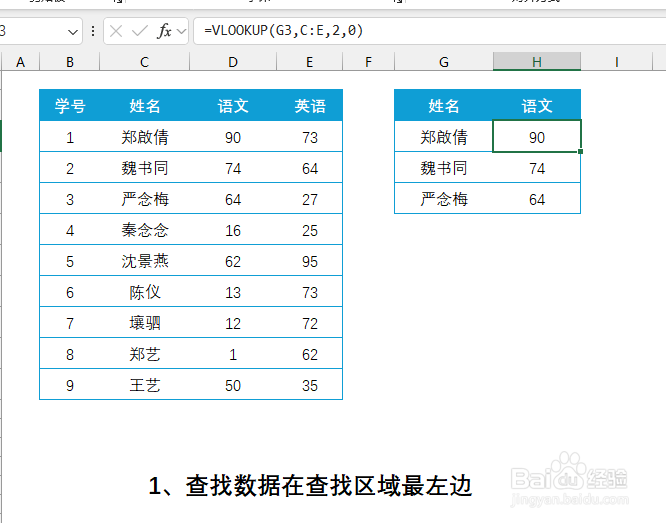
Task: Select cell 郑啟倩 in column C
Action: pos(144,137)
